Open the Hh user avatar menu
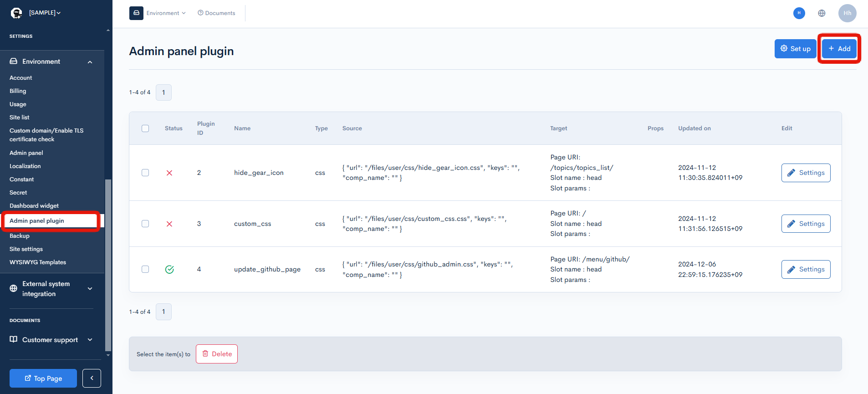This screenshot has height=394, width=868. pyautogui.click(x=847, y=13)
